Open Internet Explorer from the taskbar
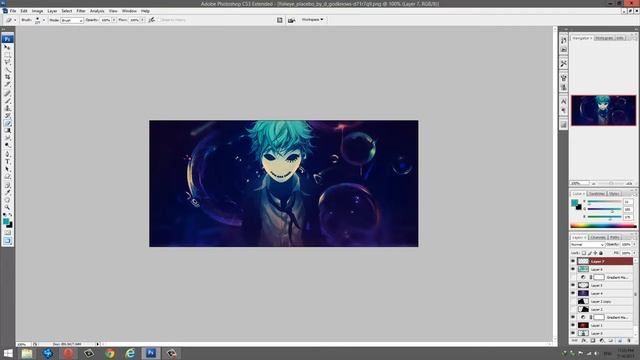640x360 pixels. coord(130,353)
